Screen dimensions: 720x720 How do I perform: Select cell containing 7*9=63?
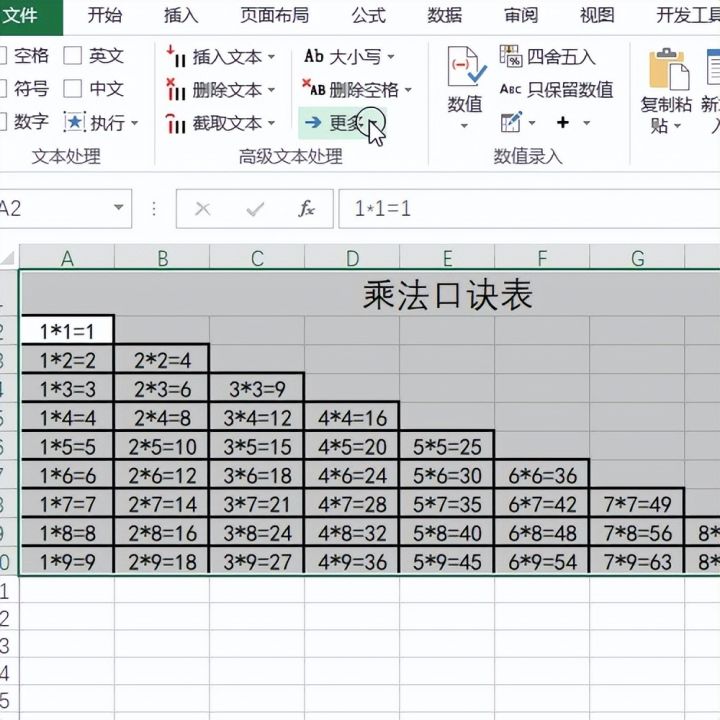[x=637, y=561]
